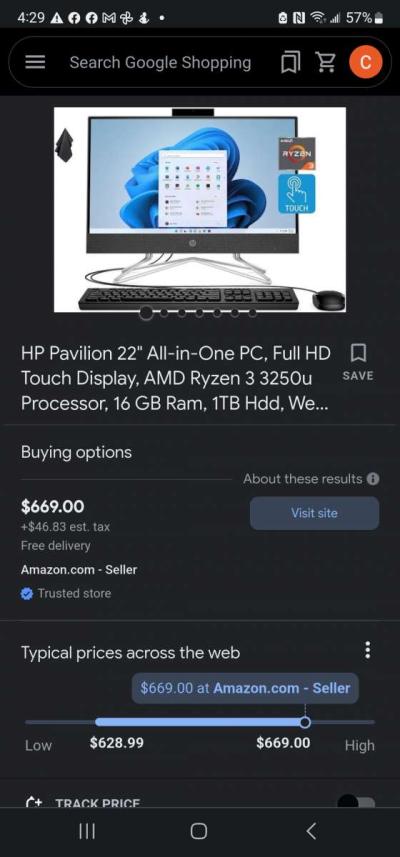This screenshot has width=400, height=857.
Task: Tap the HP Pavilion product image
Action: [200, 209]
